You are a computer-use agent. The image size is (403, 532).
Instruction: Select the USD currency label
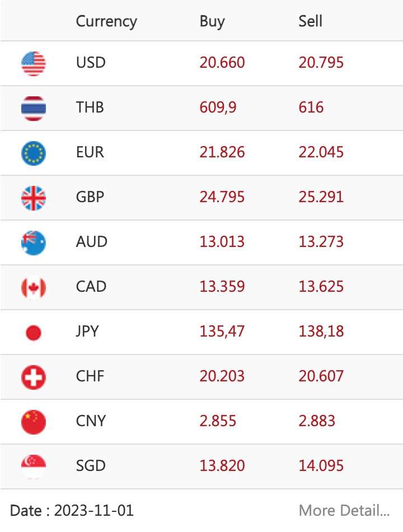pyautogui.click(x=91, y=62)
